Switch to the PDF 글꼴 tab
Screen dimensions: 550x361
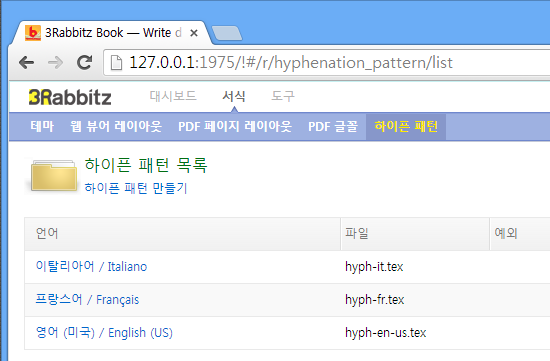333,126
